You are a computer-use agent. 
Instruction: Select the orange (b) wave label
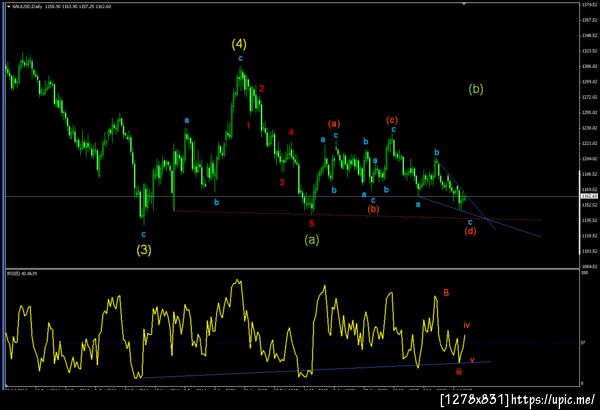tap(373, 209)
